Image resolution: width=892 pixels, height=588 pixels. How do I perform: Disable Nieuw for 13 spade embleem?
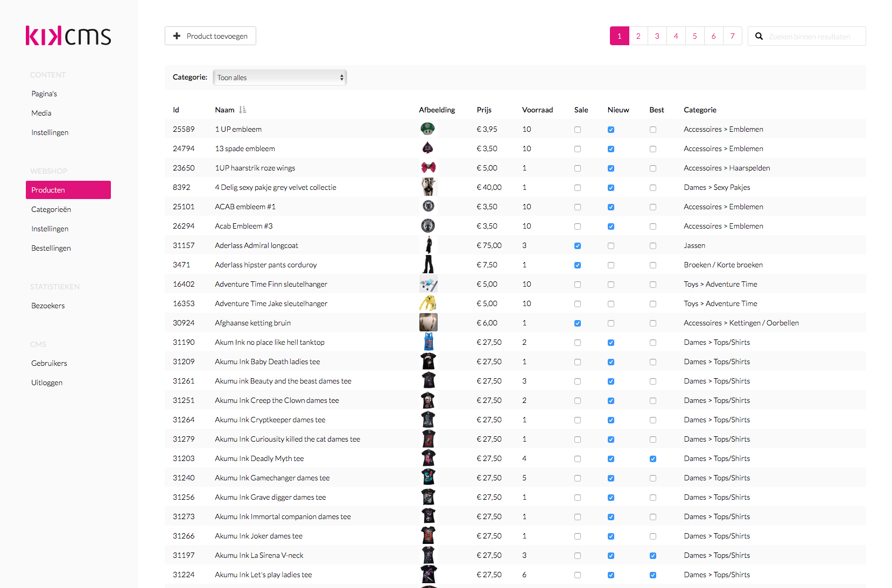coord(610,148)
